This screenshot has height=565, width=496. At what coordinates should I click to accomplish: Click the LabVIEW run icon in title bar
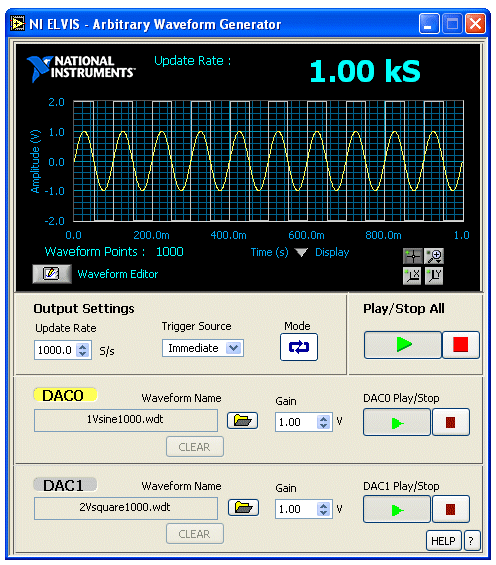click(18, 24)
